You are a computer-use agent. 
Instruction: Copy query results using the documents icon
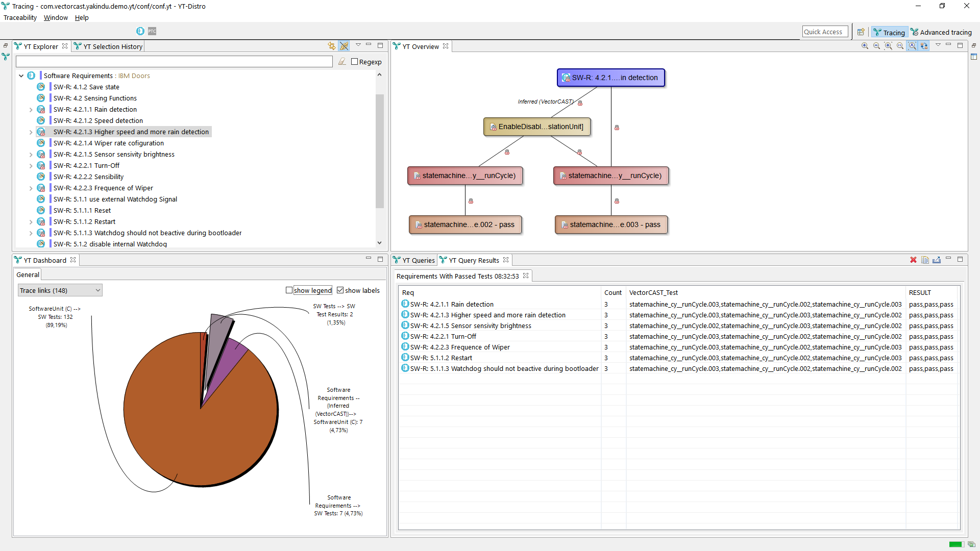point(925,260)
